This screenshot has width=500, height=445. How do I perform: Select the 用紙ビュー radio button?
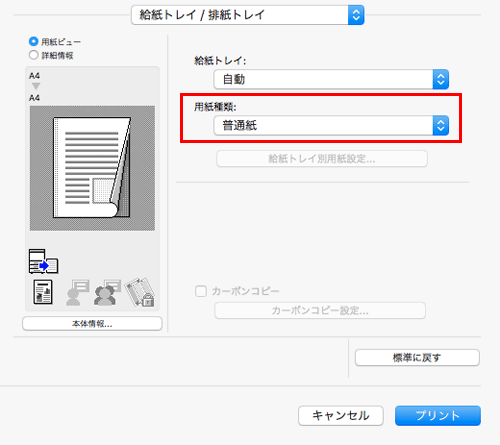tap(34, 42)
